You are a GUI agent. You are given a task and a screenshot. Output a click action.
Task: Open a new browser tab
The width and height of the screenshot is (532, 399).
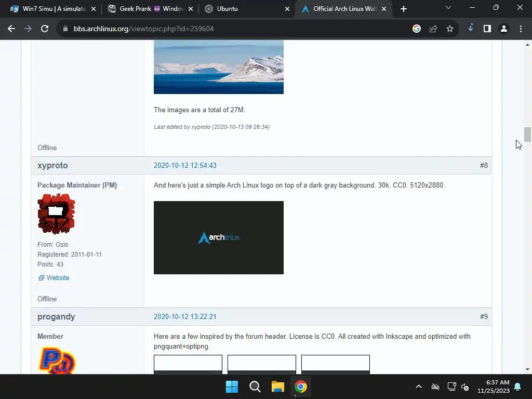coord(403,9)
